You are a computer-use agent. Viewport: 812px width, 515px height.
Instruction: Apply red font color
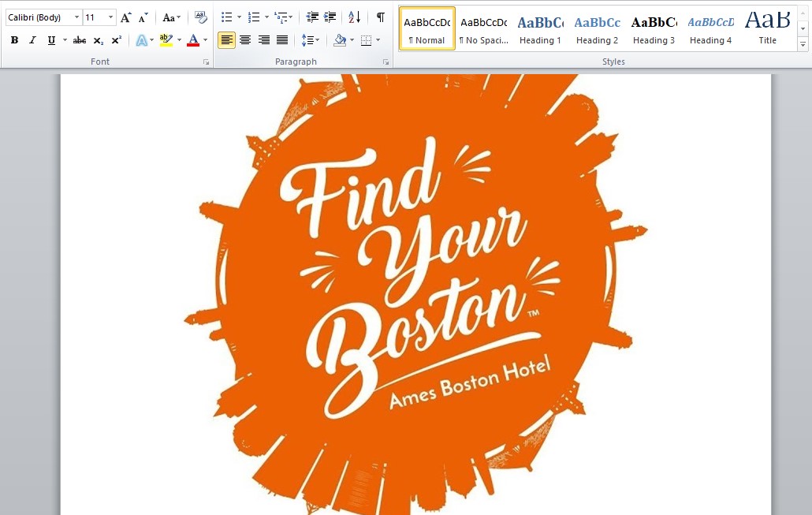[193, 40]
